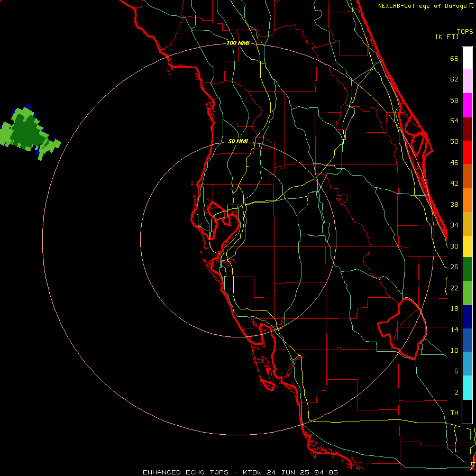Click the cyan 10 K FT legend swatch
The image size is (476, 476).
point(467,388)
